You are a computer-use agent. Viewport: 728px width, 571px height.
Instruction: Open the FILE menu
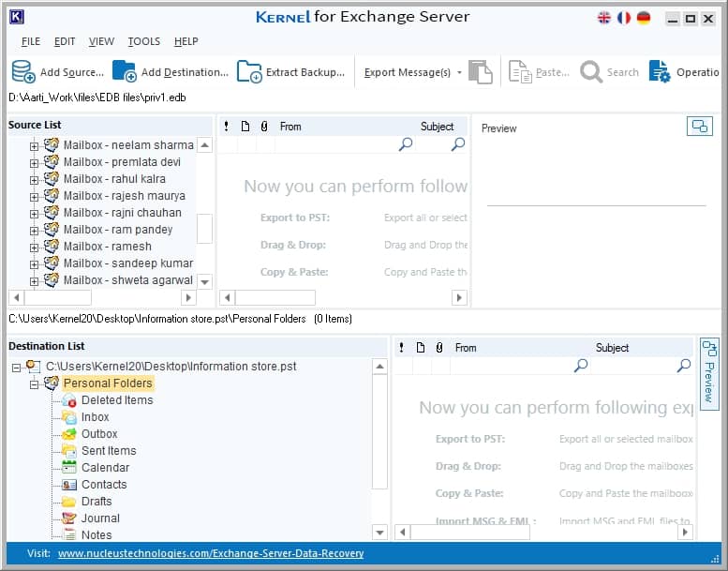coord(31,41)
